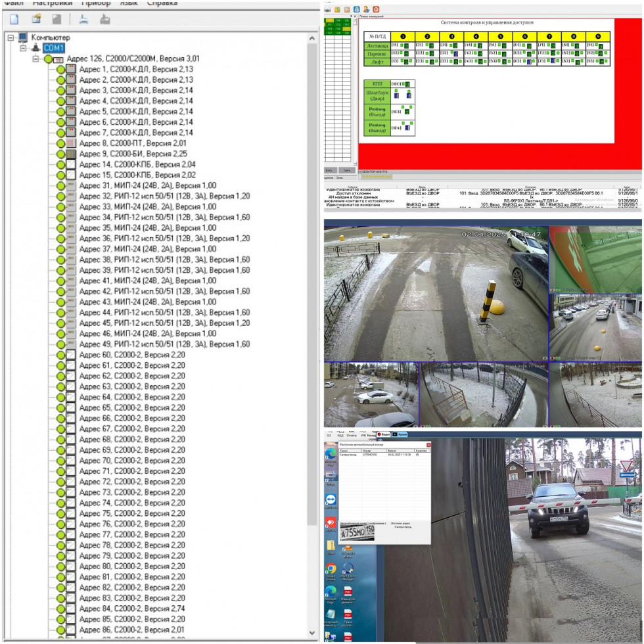Select Адрес 84, С2000-2, Версия 2,74
Screen dimensions: 644x644
tap(132, 609)
